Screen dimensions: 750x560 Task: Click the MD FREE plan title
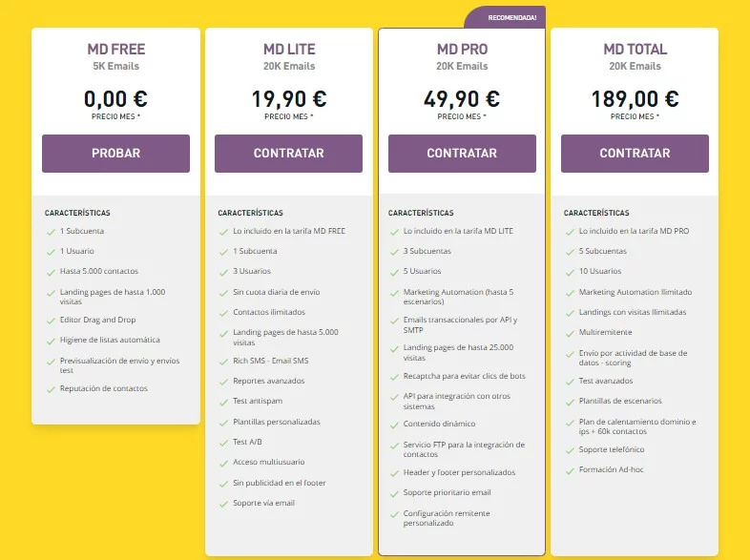coord(115,50)
